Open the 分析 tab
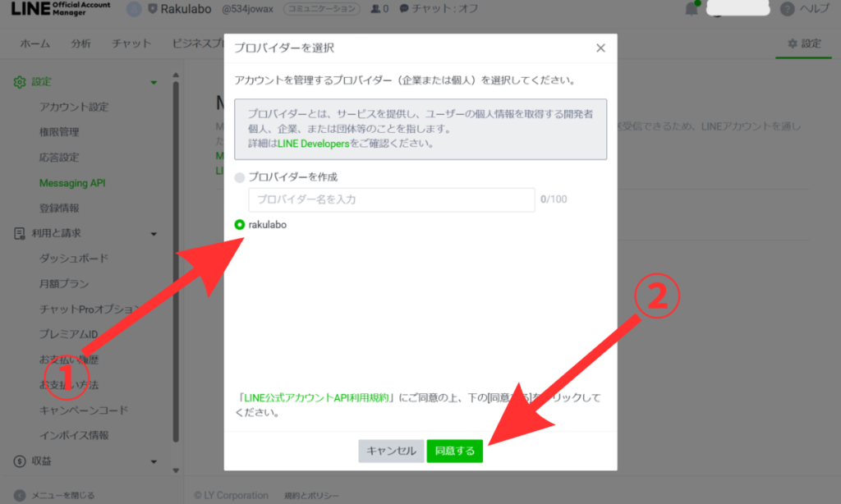 click(x=80, y=44)
